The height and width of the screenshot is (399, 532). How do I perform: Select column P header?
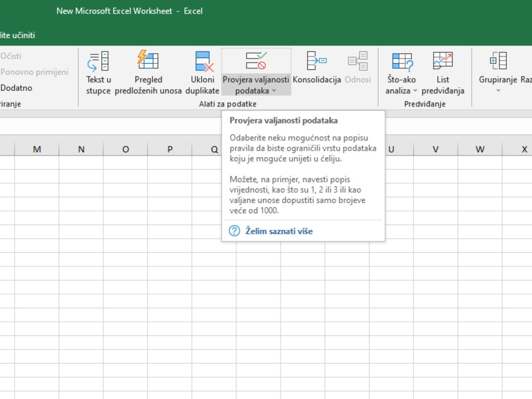tap(170, 149)
